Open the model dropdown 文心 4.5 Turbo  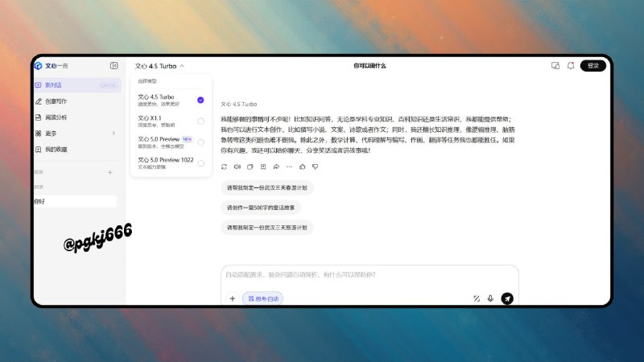[x=159, y=66]
